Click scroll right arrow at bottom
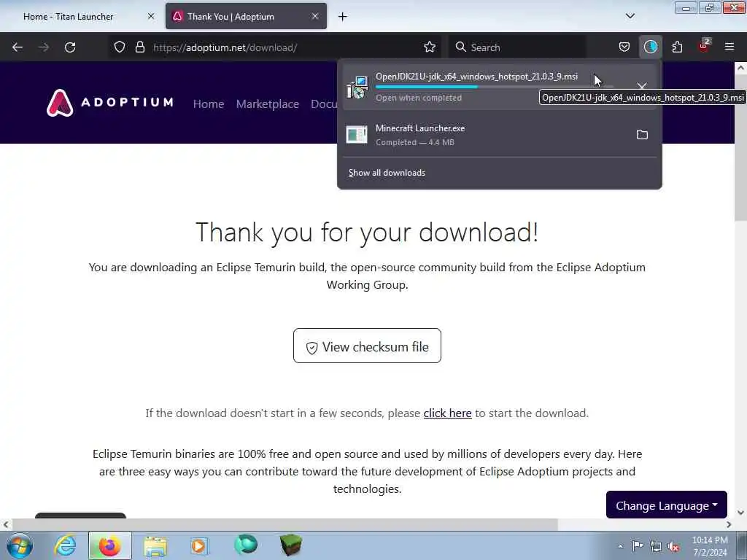Viewport: 747px width, 560px height. 729,524
